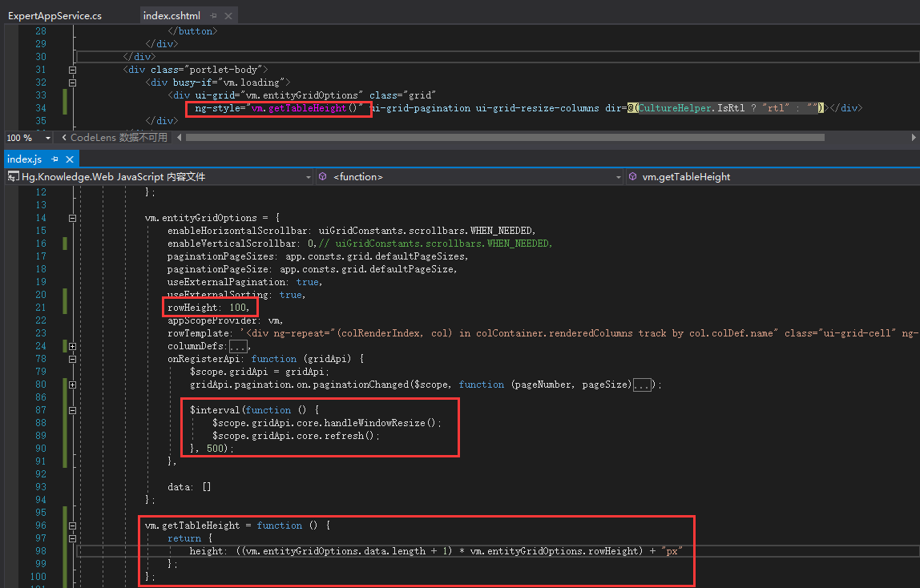The height and width of the screenshot is (588, 920).
Task: Click 'ui-grid-resize-columns' attribute on line 34
Action: pyautogui.click(x=538, y=108)
